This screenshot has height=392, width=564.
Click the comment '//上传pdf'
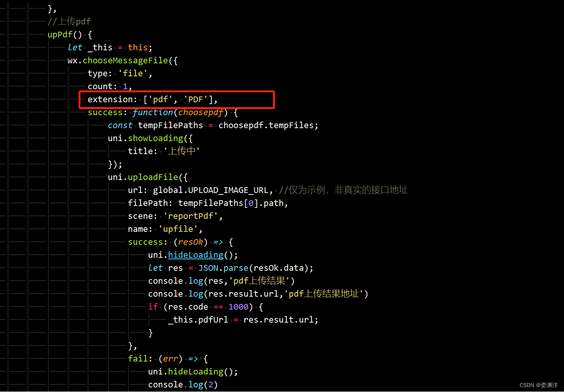pos(69,21)
